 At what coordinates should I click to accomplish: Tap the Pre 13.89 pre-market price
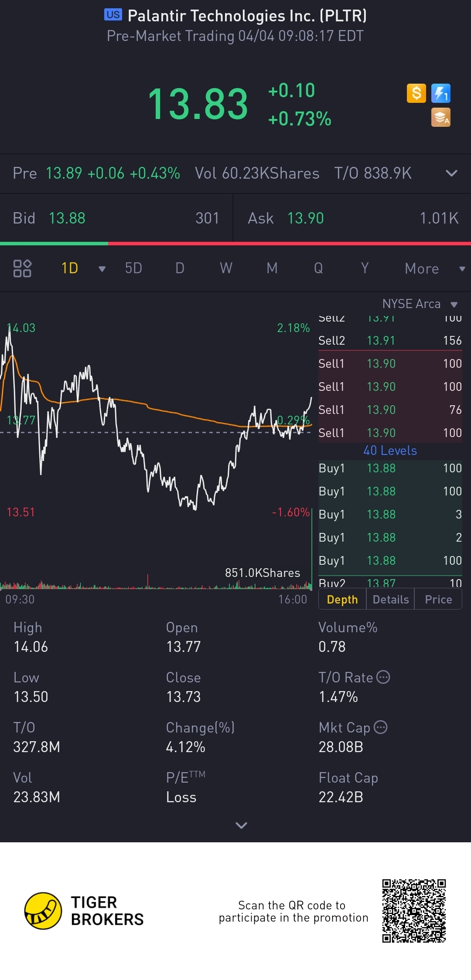tap(47, 173)
